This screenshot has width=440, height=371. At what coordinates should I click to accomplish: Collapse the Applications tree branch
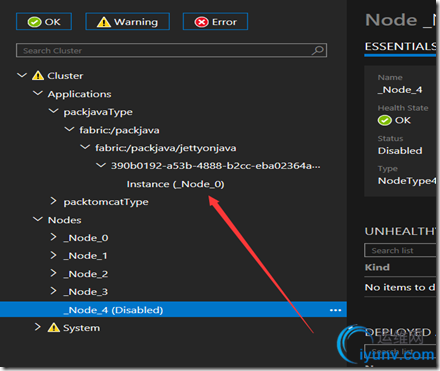coord(38,93)
